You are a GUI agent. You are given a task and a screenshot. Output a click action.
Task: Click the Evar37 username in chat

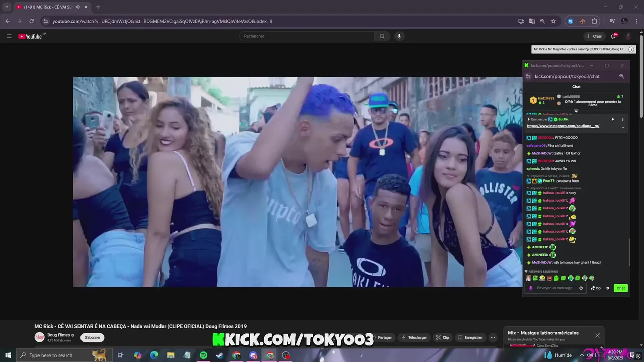[549, 181]
